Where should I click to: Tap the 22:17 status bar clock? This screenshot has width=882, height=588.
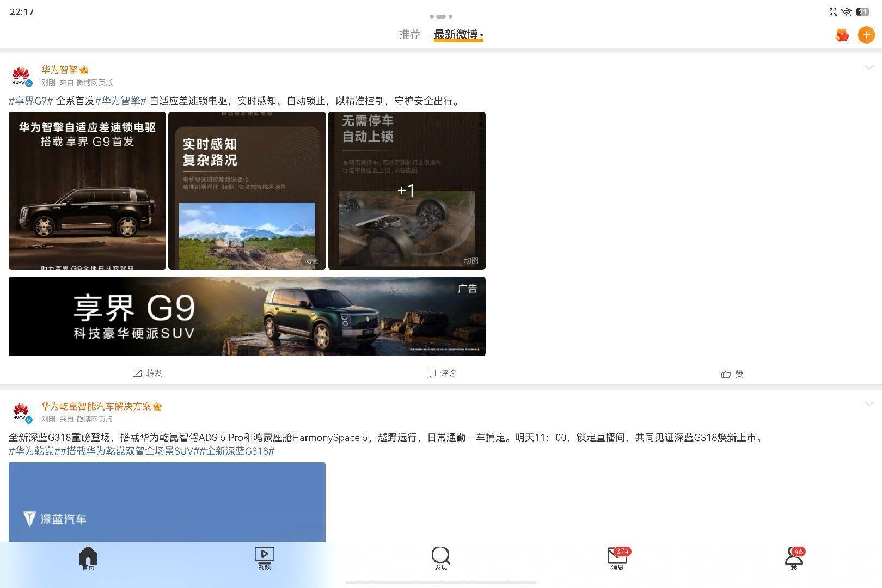[x=22, y=12]
